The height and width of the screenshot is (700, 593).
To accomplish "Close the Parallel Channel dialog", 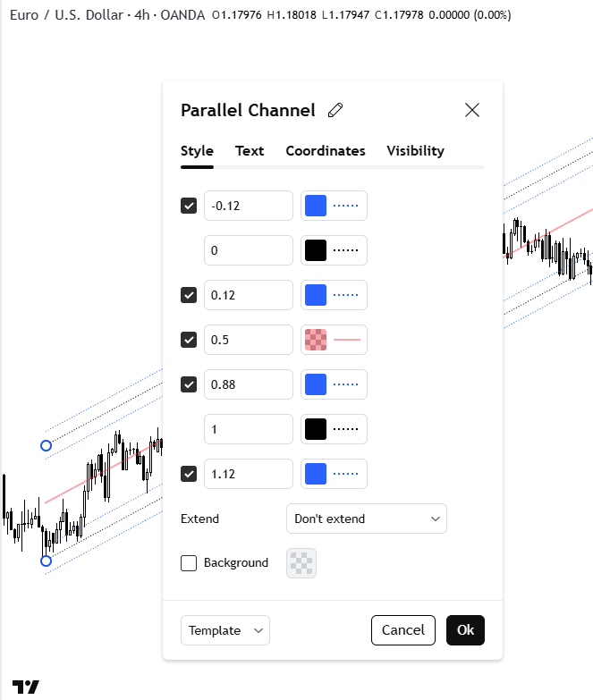I will click(472, 110).
